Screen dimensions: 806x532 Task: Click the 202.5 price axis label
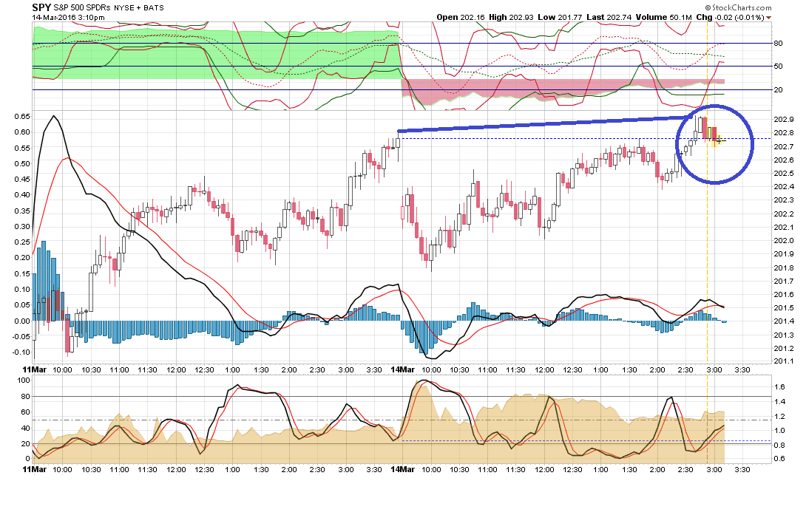tap(783, 174)
